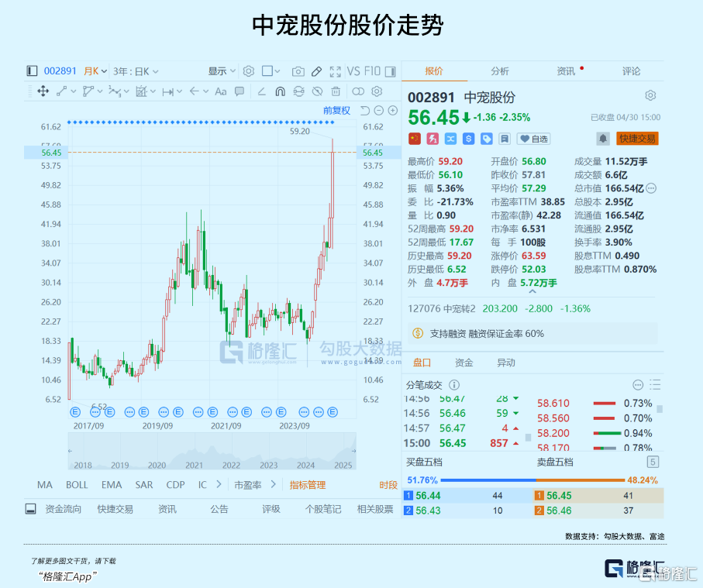Open the 3年:日K range dropdown
703x588 pixels.
tap(136, 71)
